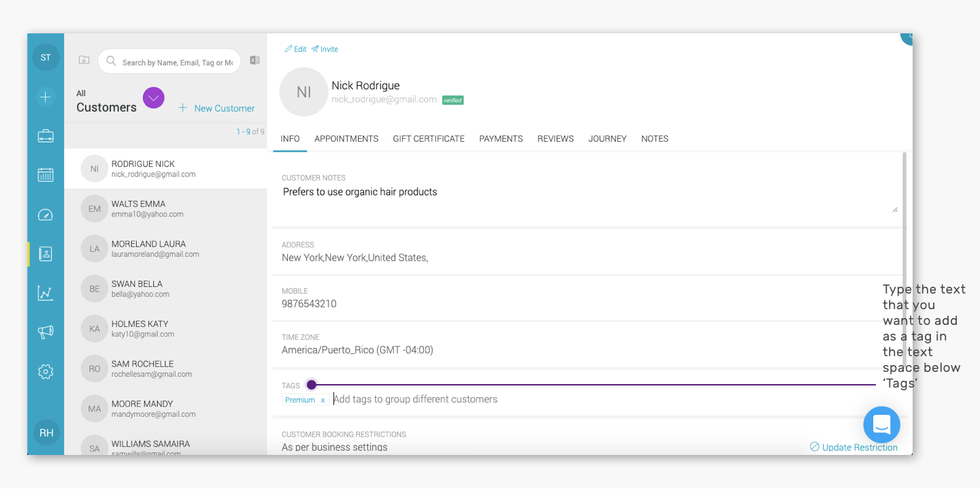View the Journey tab

pos(608,139)
